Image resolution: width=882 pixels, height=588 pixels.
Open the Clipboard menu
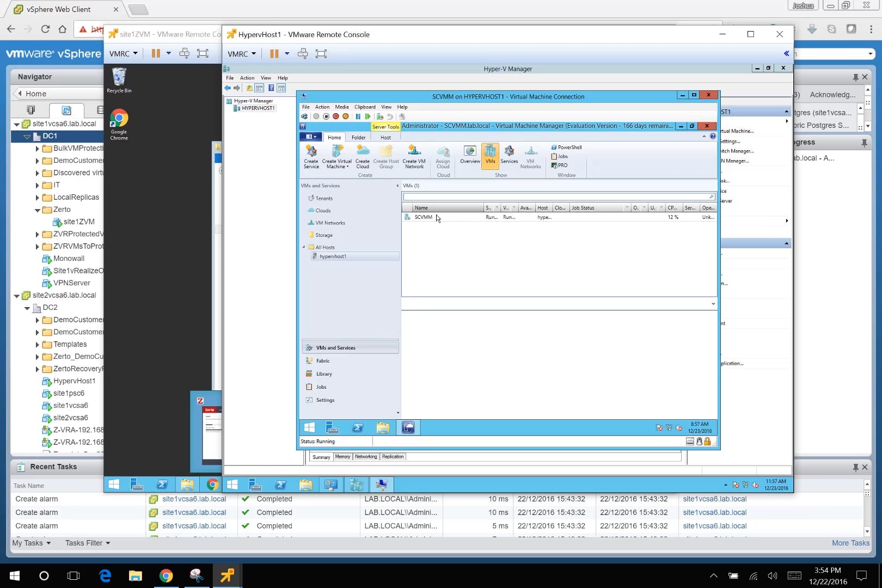pos(365,107)
